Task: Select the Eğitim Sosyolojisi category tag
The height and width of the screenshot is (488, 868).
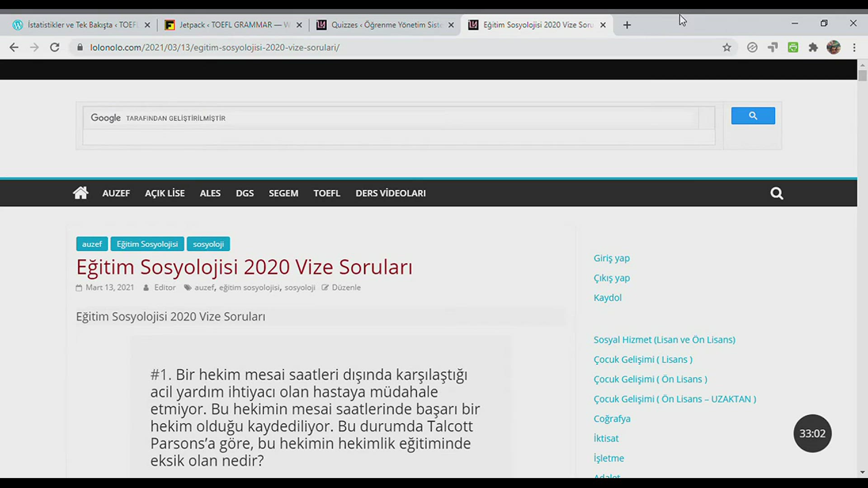Action: tap(147, 244)
